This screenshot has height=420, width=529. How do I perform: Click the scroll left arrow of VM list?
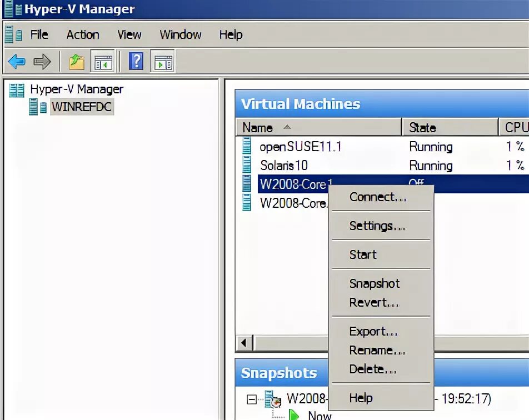[x=244, y=343]
